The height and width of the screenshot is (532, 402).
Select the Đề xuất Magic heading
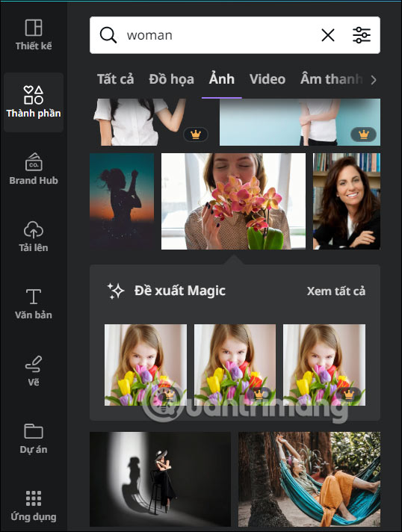coord(180,291)
